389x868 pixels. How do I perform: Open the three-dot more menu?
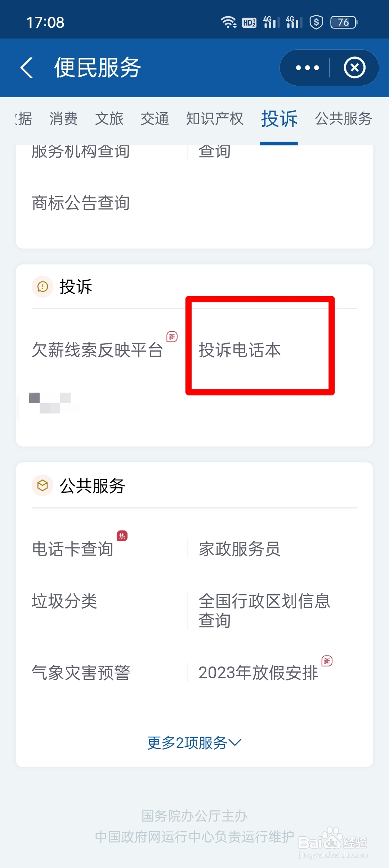pos(307,68)
